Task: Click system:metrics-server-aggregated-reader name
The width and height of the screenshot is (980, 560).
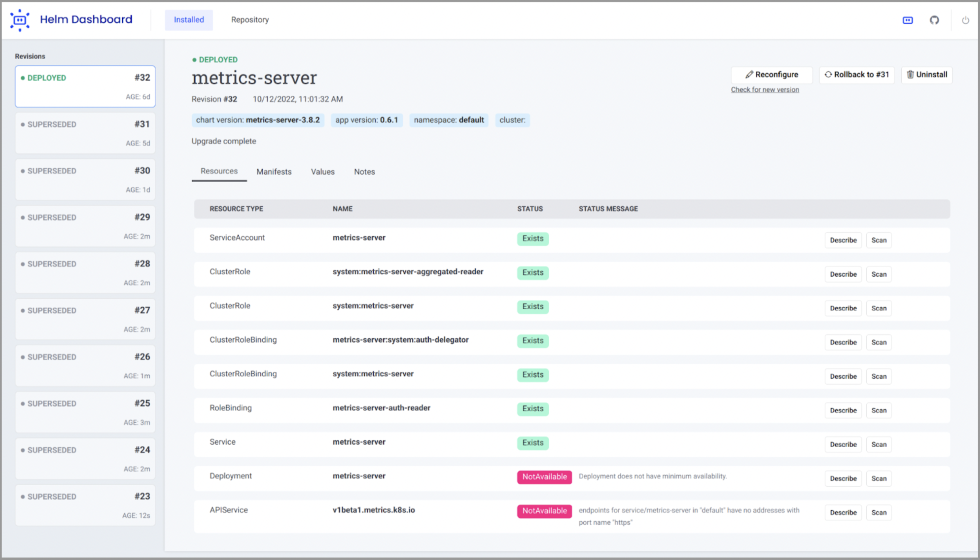Action: pyautogui.click(x=408, y=272)
